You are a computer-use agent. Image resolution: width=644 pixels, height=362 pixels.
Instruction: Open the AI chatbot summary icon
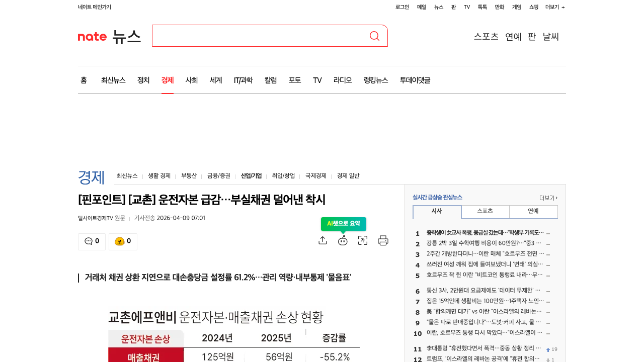coord(343,240)
